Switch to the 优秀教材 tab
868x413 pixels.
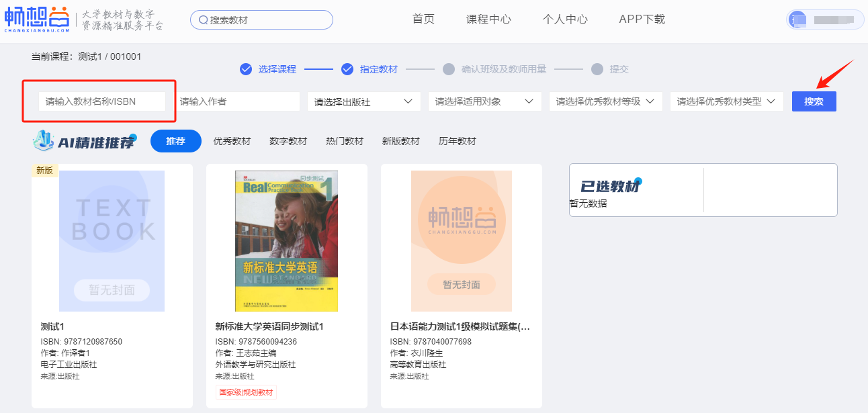pos(232,141)
